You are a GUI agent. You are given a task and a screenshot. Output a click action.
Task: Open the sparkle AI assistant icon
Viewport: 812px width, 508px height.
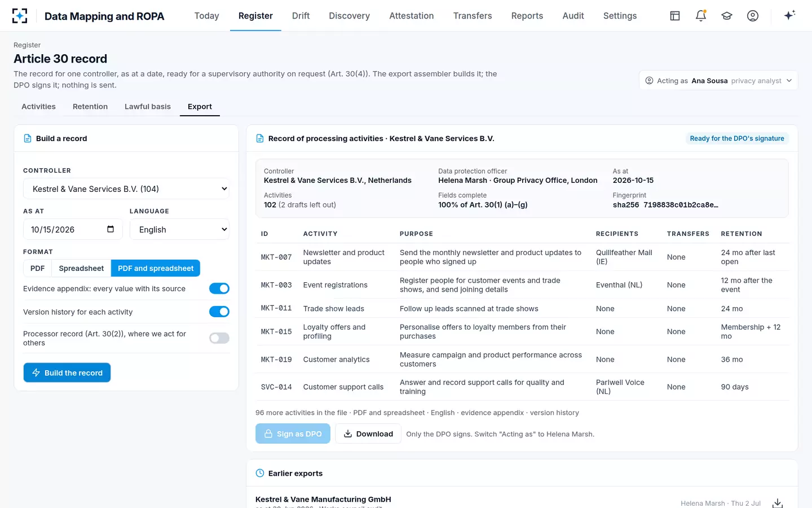tap(789, 15)
